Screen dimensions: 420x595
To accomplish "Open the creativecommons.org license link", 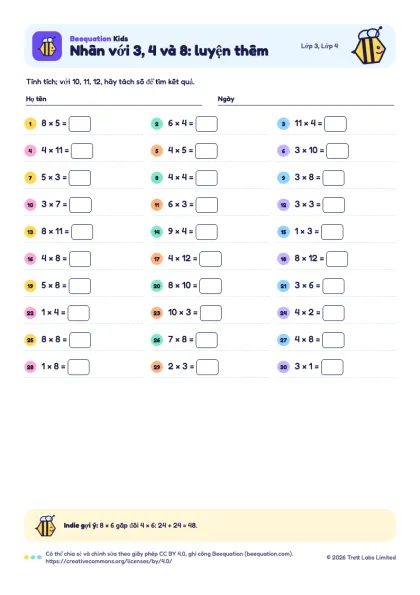I will point(109,561).
